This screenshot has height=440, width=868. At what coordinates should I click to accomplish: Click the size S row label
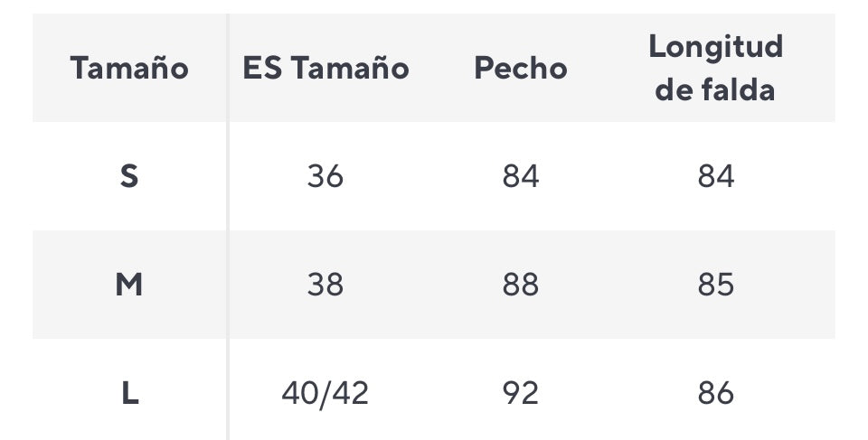point(129,176)
